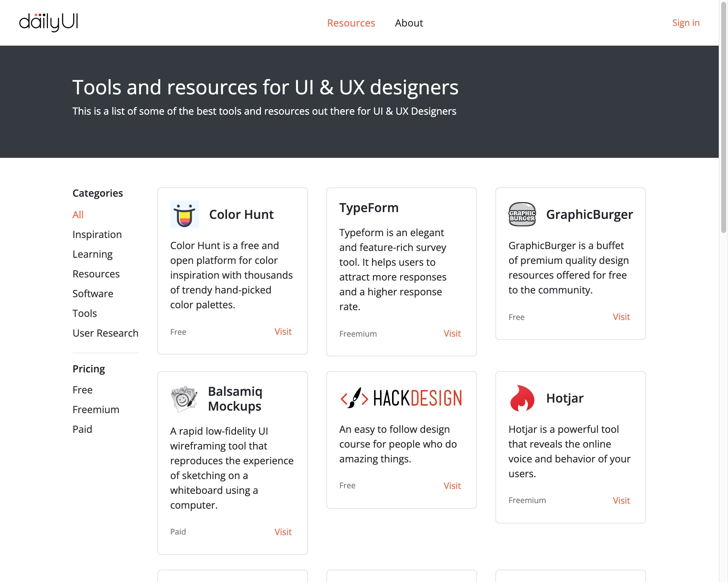The height and width of the screenshot is (582, 728).
Task: Click the Pricing sidebar heading
Action: 89,369
